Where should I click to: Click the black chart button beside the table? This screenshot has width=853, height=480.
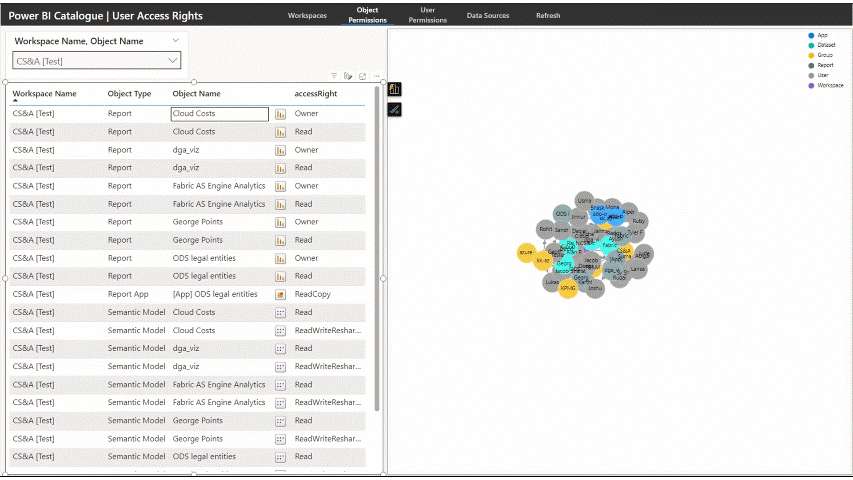click(394, 90)
